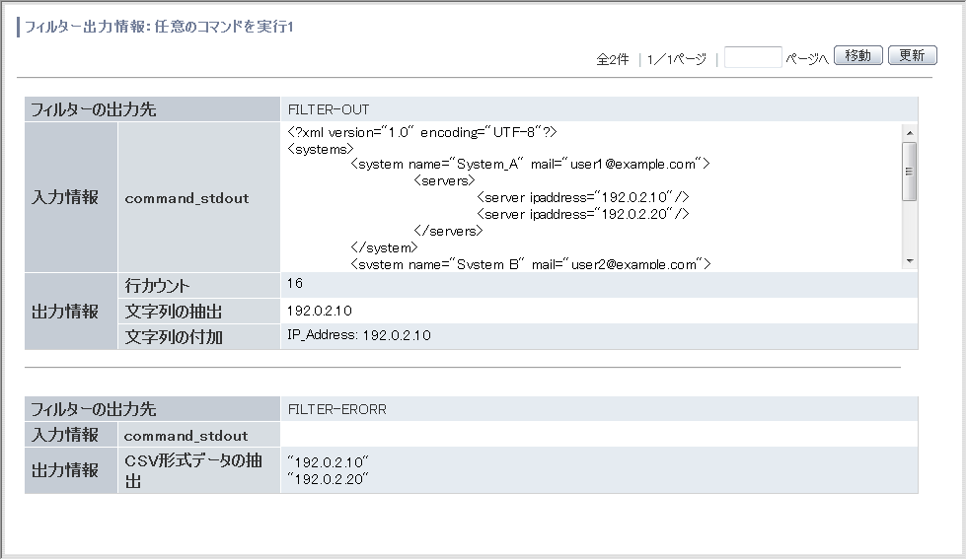The width and height of the screenshot is (967, 560).
Task: Click the 文字列の付加 value IP_Address
Action: coord(359,335)
